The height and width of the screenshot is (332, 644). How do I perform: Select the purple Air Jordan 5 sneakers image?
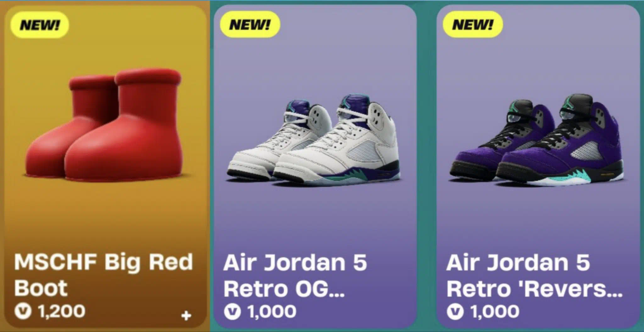[536, 140]
